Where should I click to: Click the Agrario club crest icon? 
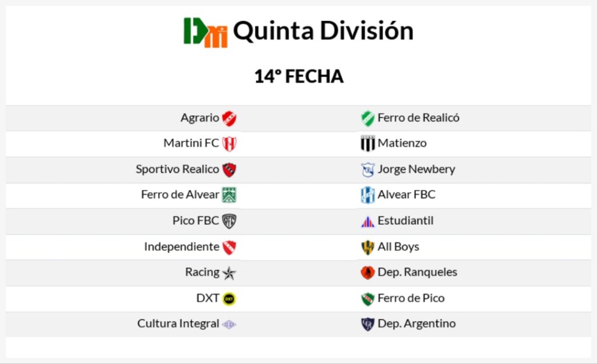(229, 118)
